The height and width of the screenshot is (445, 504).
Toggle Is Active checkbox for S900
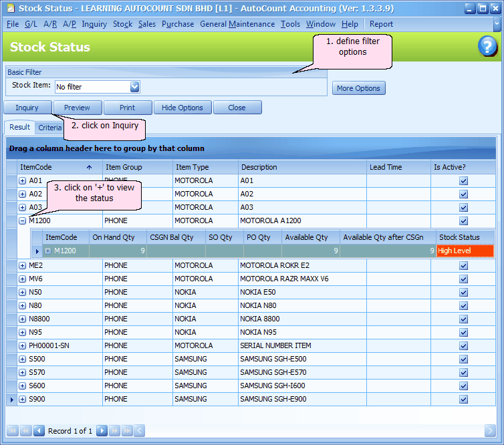(x=463, y=400)
